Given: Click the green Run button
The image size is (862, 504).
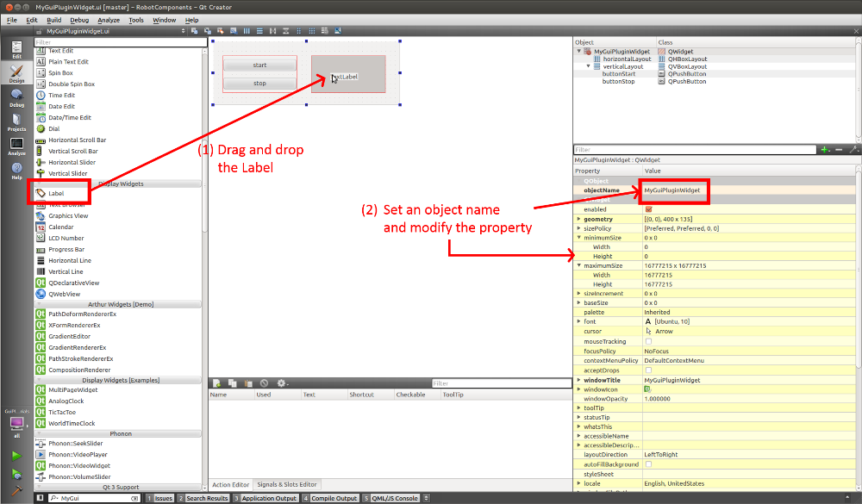Looking at the screenshot, I should click(x=16, y=456).
